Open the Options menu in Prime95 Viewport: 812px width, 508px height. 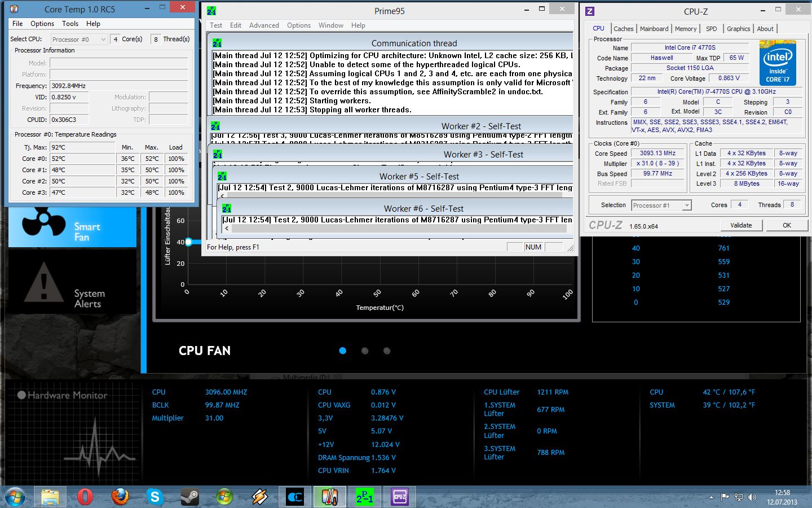[299, 25]
